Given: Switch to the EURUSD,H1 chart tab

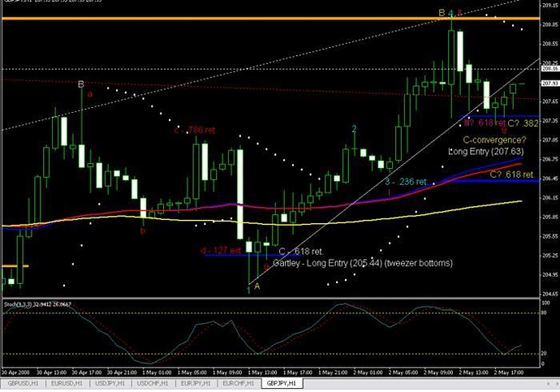Looking at the screenshot, I should 67,383.
